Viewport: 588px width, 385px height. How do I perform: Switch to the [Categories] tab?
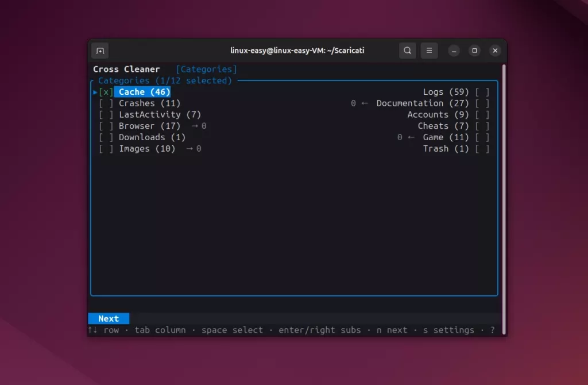pyautogui.click(x=206, y=70)
